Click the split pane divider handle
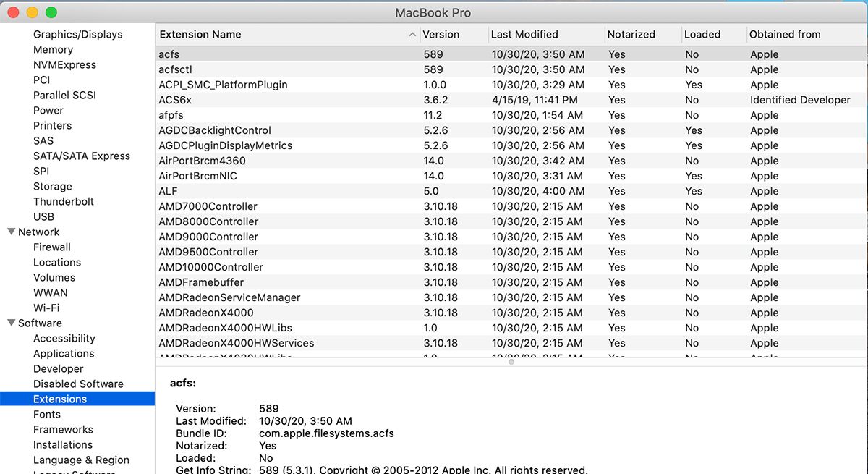The width and height of the screenshot is (868, 474). pos(511,362)
